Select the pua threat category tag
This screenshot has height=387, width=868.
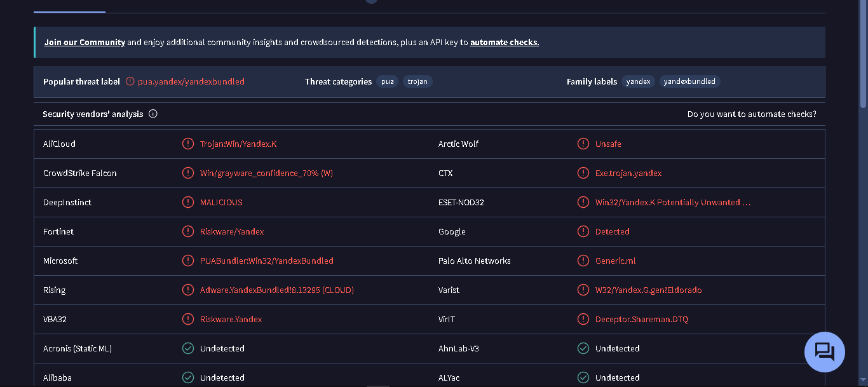[x=388, y=81]
